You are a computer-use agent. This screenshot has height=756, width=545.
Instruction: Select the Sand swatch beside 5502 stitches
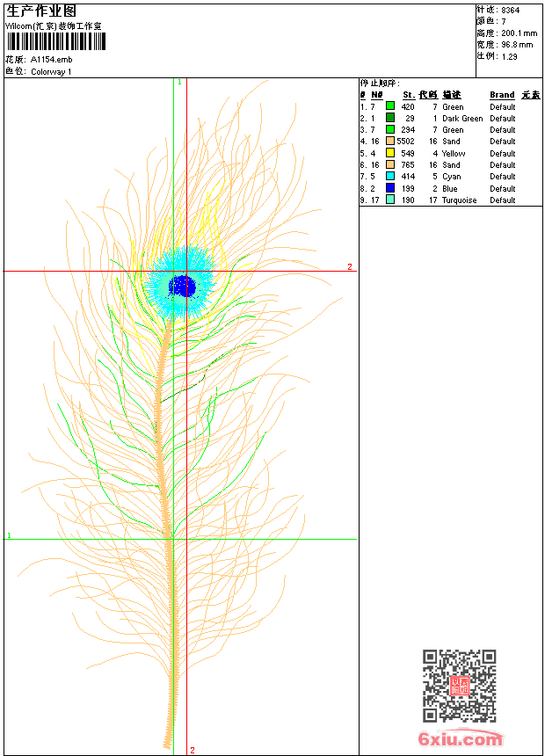point(390,141)
